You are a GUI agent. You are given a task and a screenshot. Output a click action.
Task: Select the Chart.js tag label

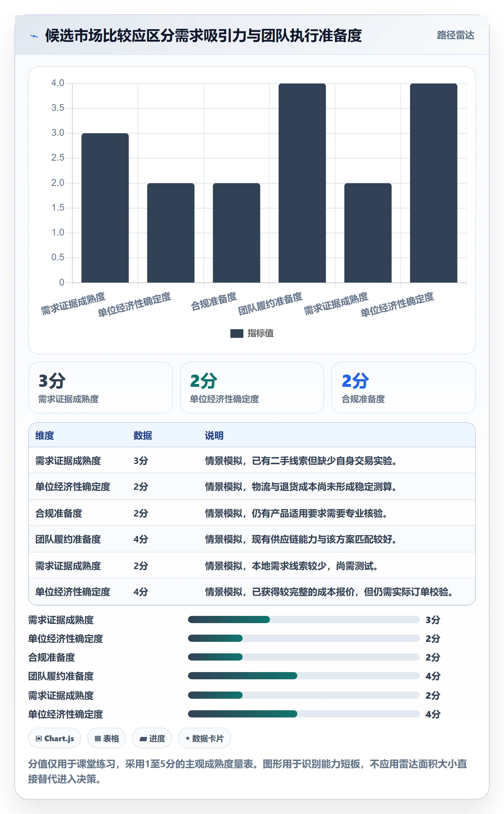(59, 739)
